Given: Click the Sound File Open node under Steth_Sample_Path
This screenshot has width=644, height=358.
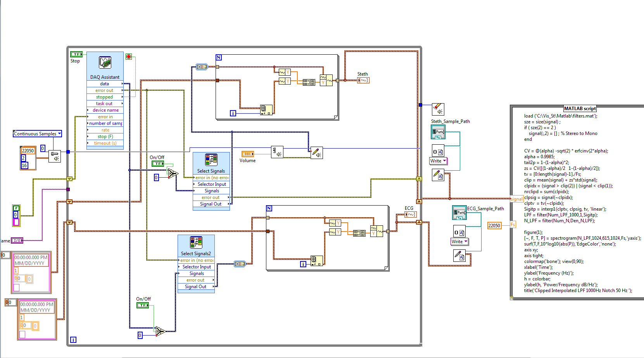Looking at the screenshot, I should [438, 151].
